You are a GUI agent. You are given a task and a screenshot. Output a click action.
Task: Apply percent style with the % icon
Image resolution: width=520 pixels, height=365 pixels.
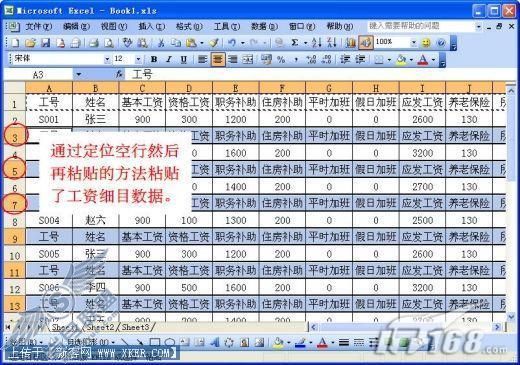click(281, 60)
